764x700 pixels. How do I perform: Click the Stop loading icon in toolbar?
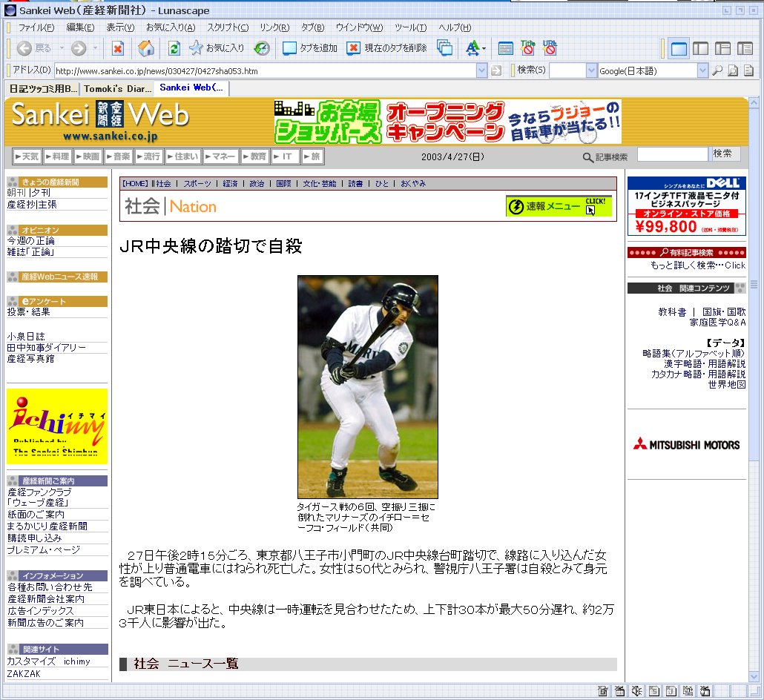click(117, 49)
